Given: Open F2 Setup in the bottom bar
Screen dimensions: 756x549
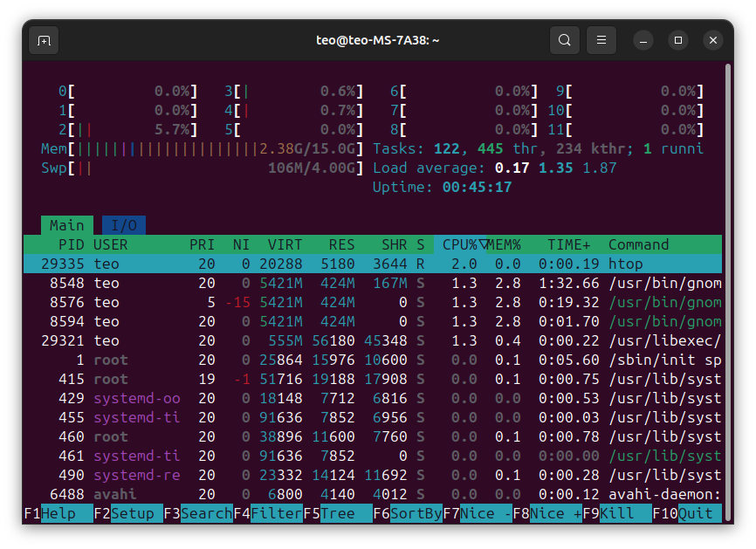Looking at the screenshot, I should [128, 513].
